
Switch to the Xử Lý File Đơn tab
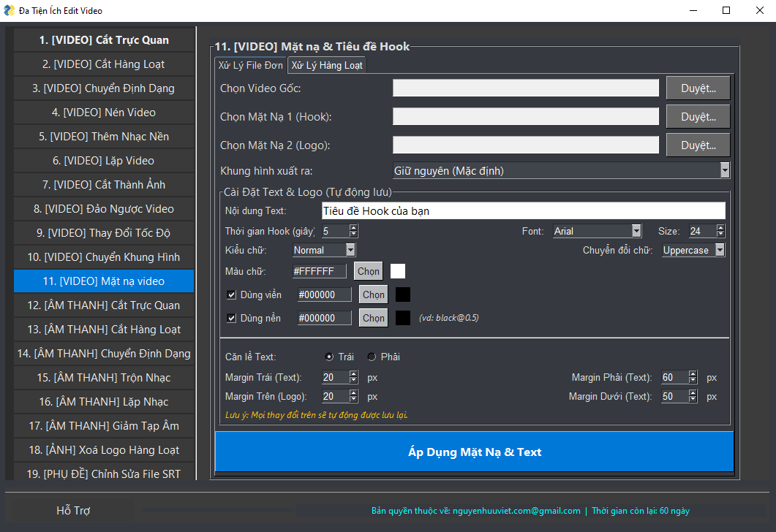point(250,65)
